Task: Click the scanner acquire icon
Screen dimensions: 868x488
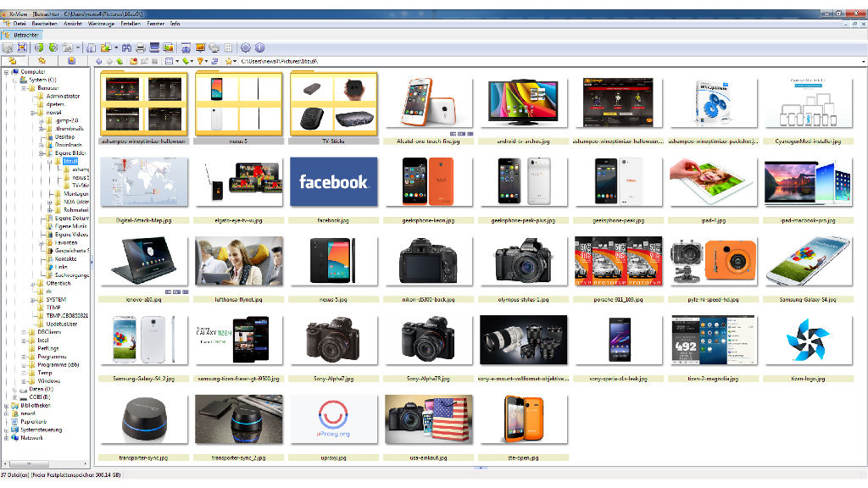Action: 154,48
